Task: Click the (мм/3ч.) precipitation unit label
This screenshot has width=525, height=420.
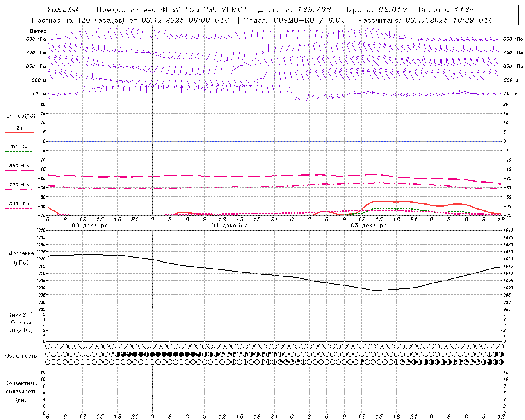Action: pyautogui.click(x=21, y=315)
